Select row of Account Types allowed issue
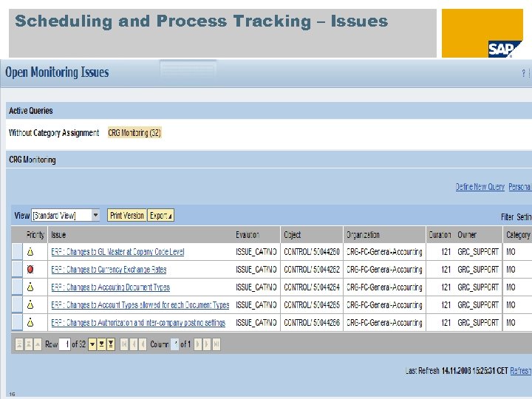The image size is (532, 399). pyautogui.click(x=16, y=304)
